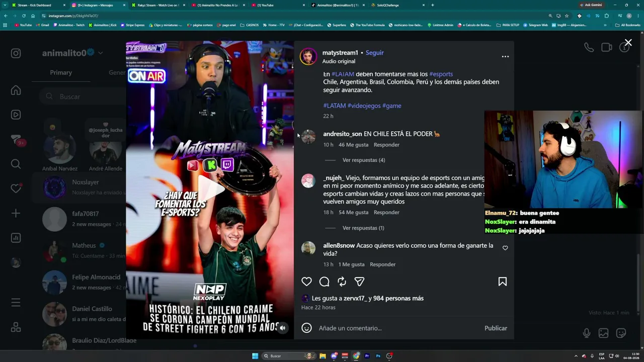Open the sticker picker in chat composer
The width and height of the screenshot is (644, 362).
tap(621, 333)
